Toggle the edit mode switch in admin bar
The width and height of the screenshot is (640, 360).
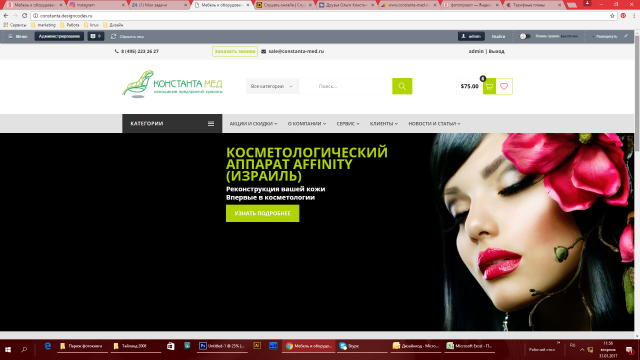coord(524,36)
